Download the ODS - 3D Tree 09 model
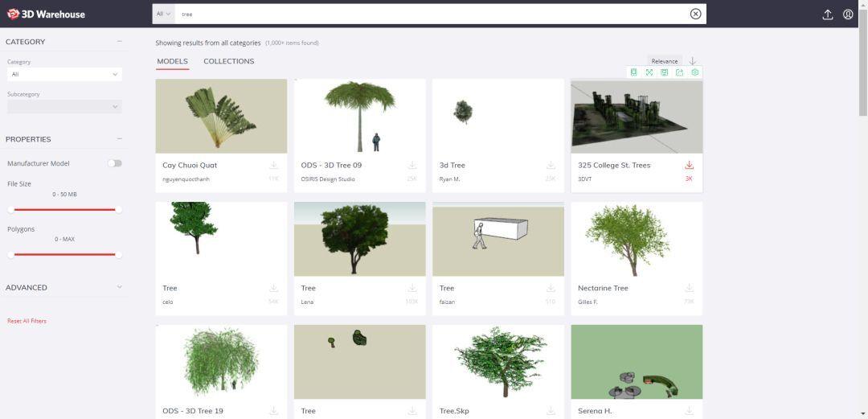868x419 pixels. click(x=411, y=165)
